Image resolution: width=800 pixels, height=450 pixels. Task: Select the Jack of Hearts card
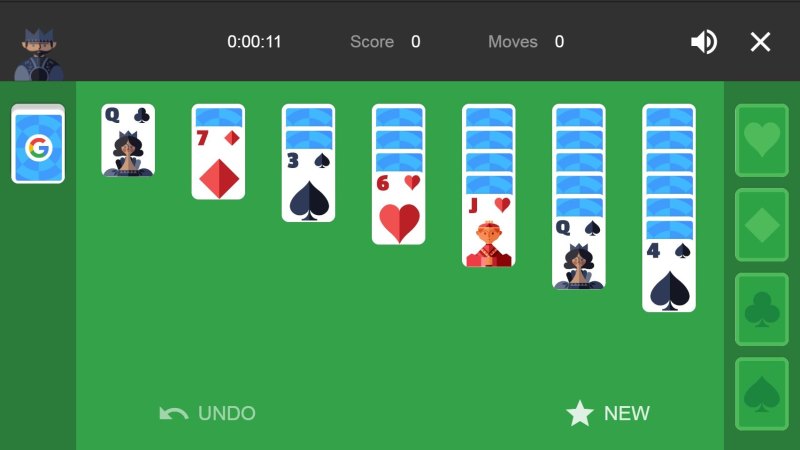coord(489,231)
